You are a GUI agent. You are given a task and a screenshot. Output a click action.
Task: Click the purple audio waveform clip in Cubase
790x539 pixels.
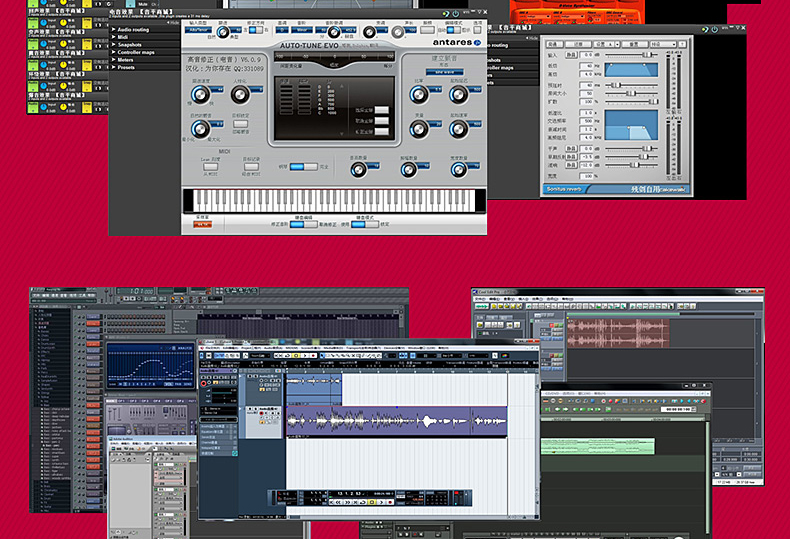point(397,421)
